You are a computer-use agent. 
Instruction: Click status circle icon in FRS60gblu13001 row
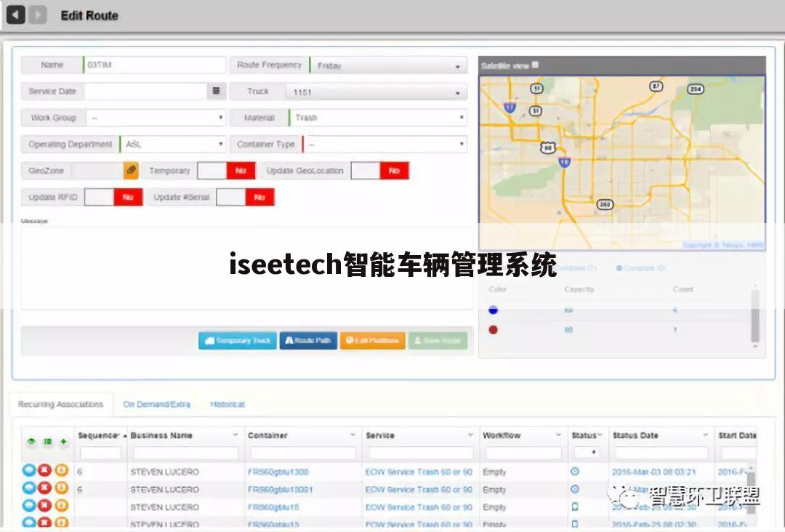(575, 489)
